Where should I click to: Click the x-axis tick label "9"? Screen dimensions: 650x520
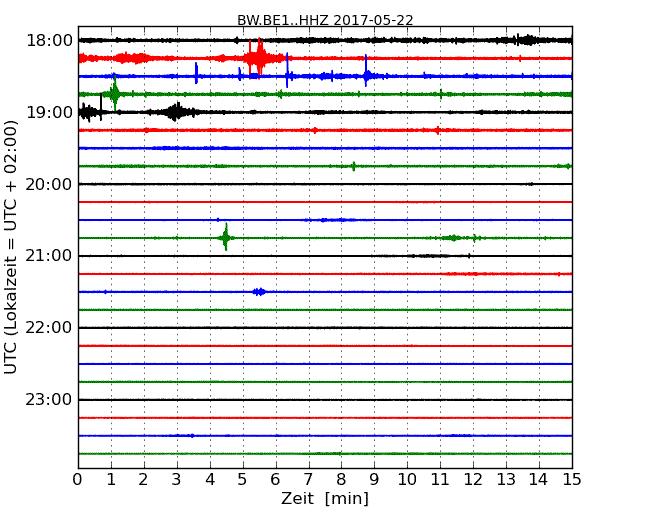coord(374,480)
